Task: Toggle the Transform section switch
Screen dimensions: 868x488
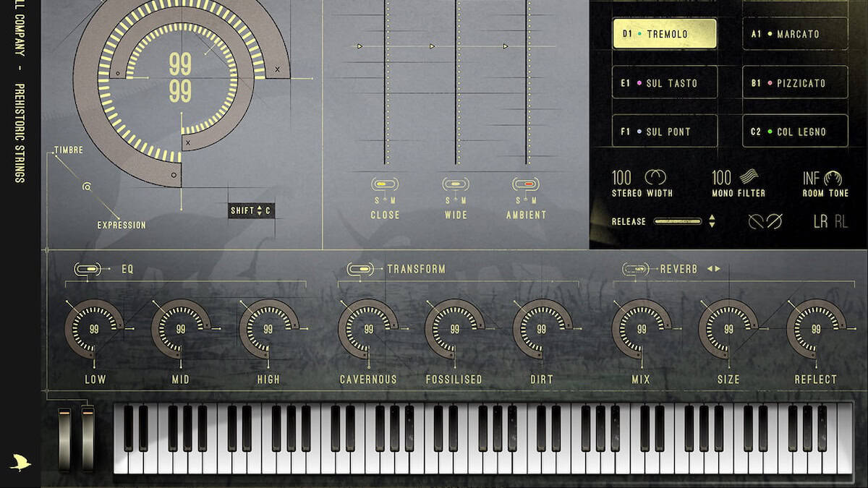Action: (359, 269)
